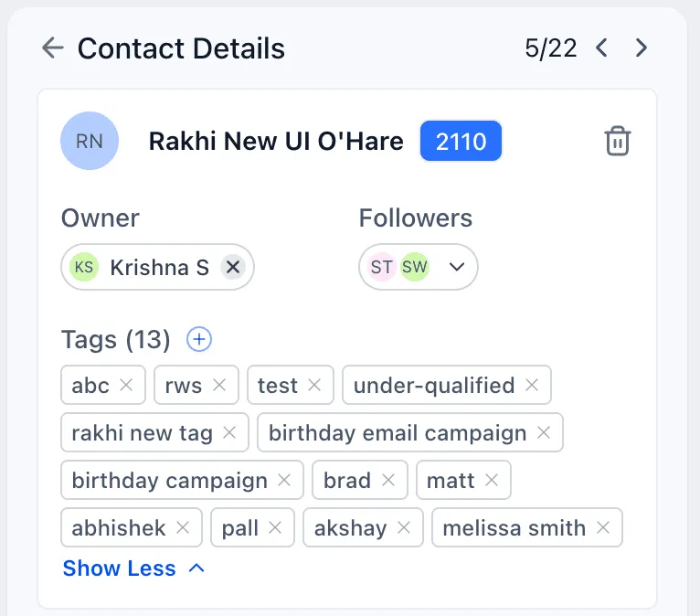Remove owner Krishna S
Screen dimensions: 700x616
click(x=233, y=267)
